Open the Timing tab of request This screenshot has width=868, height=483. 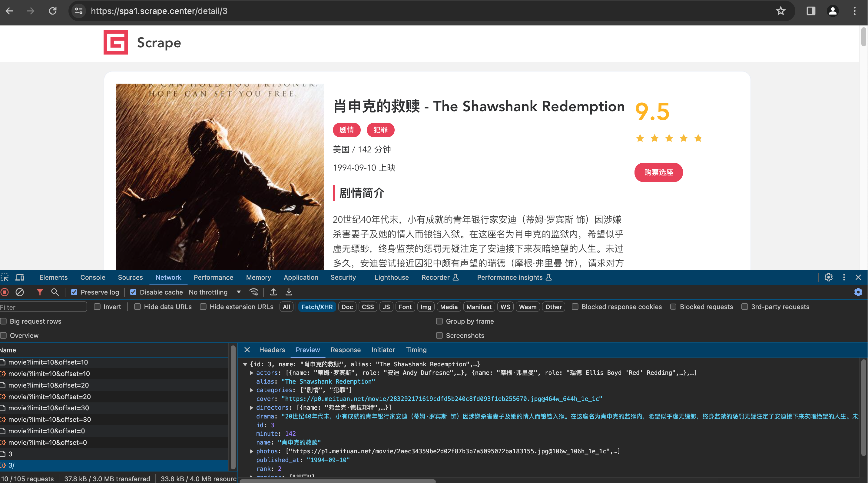click(416, 350)
